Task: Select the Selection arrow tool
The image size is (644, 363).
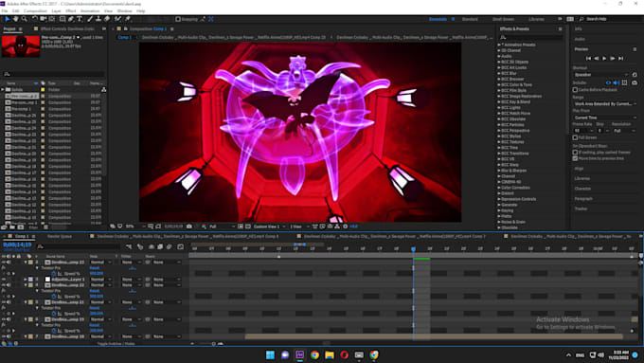Action: [x=7, y=19]
